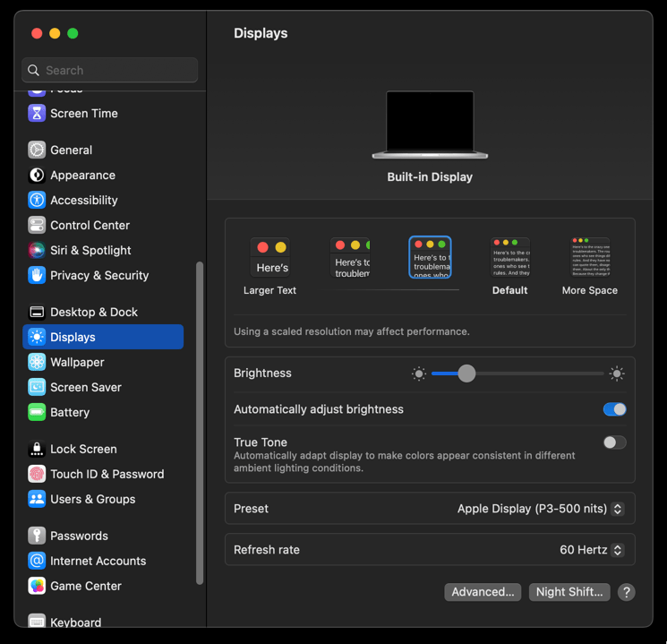The width and height of the screenshot is (667, 644).
Task: Open the Night Shift... settings button
Action: [x=569, y=592]
